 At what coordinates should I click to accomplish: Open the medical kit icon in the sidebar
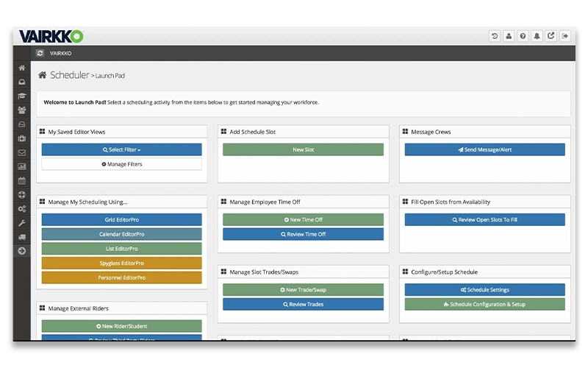(22, 138)
